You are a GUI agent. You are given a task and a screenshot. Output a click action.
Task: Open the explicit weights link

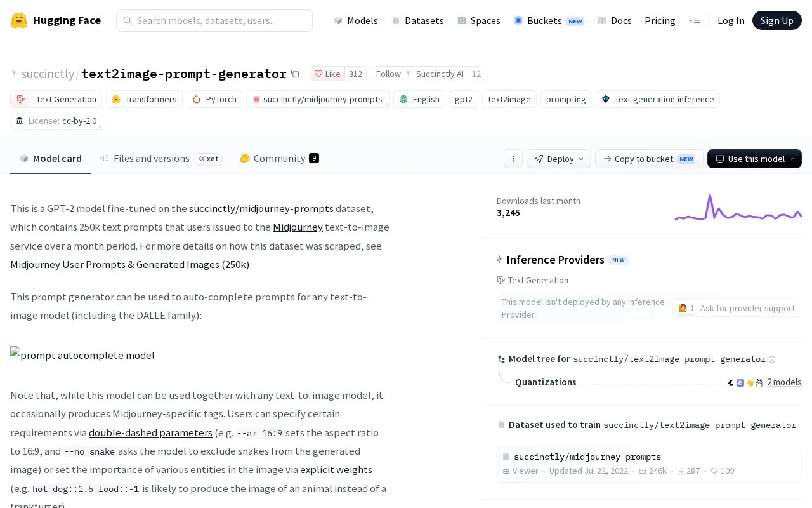pos(336,470)
